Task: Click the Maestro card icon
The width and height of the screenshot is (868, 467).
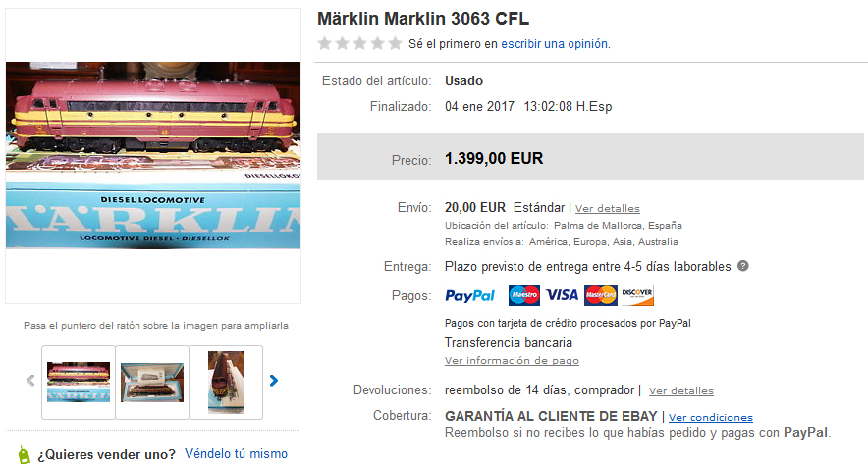Action: pos(523,295)
